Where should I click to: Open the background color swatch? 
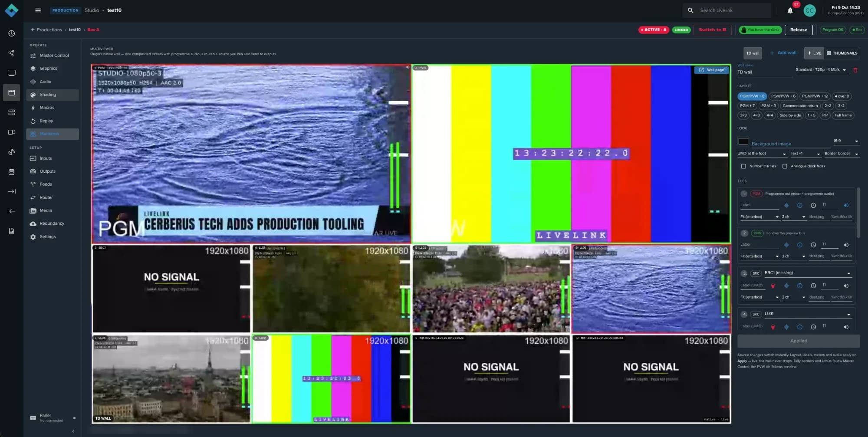pos(743,141)
